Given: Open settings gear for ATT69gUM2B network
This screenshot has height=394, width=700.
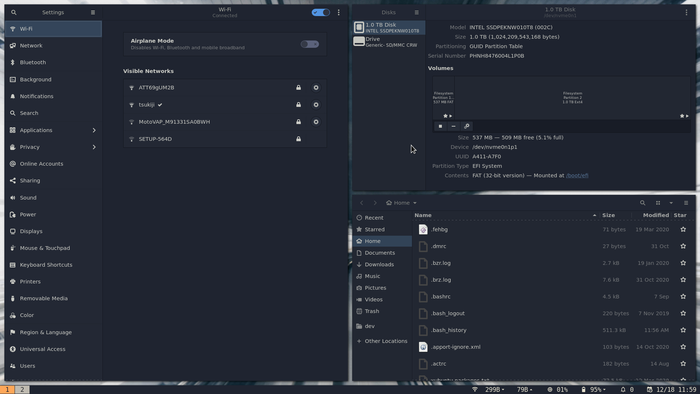Looking at the screenshot, I should (316, 88).
